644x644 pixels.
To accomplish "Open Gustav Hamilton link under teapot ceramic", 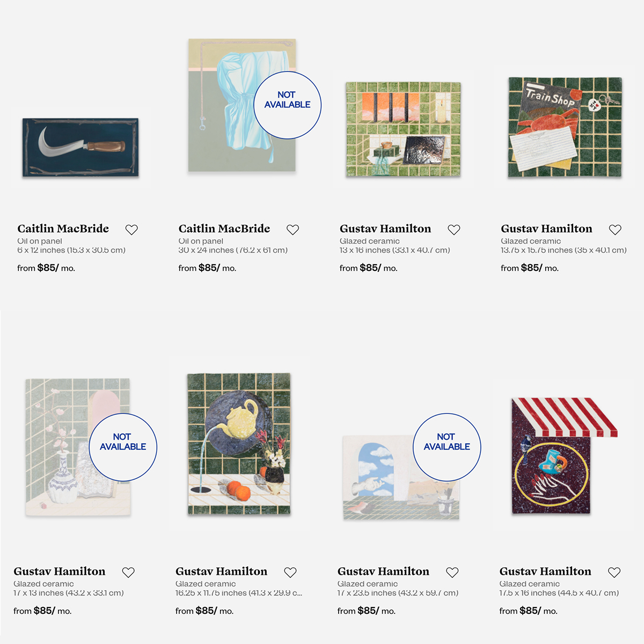I will coord(221,572).
